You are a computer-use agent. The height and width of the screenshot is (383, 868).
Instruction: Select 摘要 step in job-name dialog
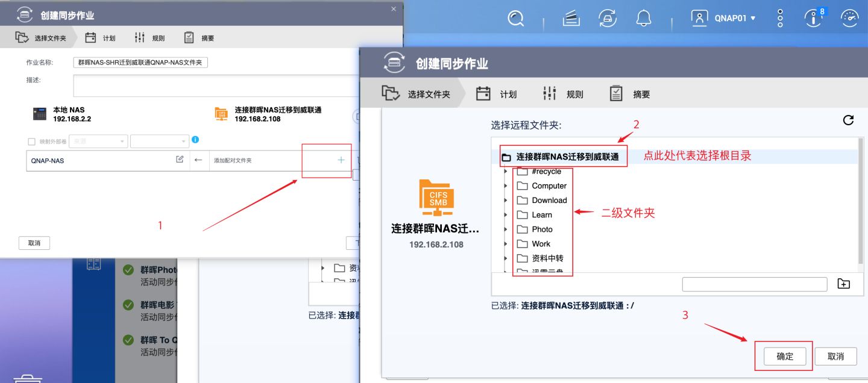(x=199, y=38)
